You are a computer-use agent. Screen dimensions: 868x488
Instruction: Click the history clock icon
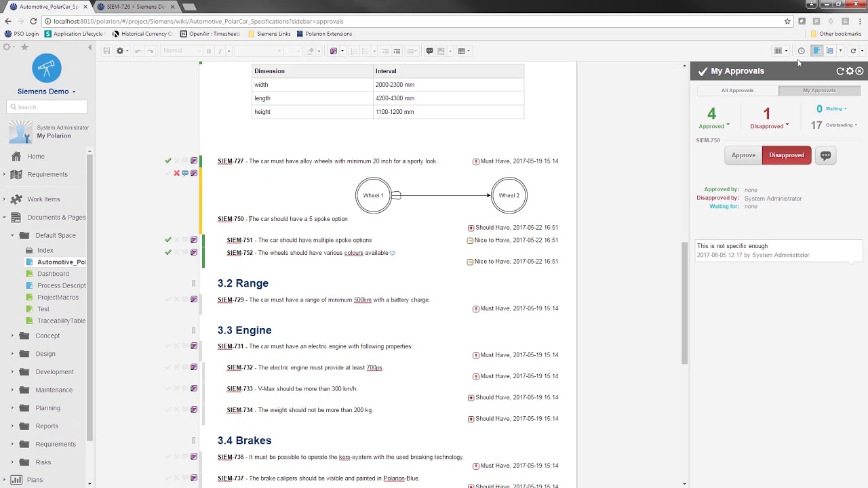(801, 51)
